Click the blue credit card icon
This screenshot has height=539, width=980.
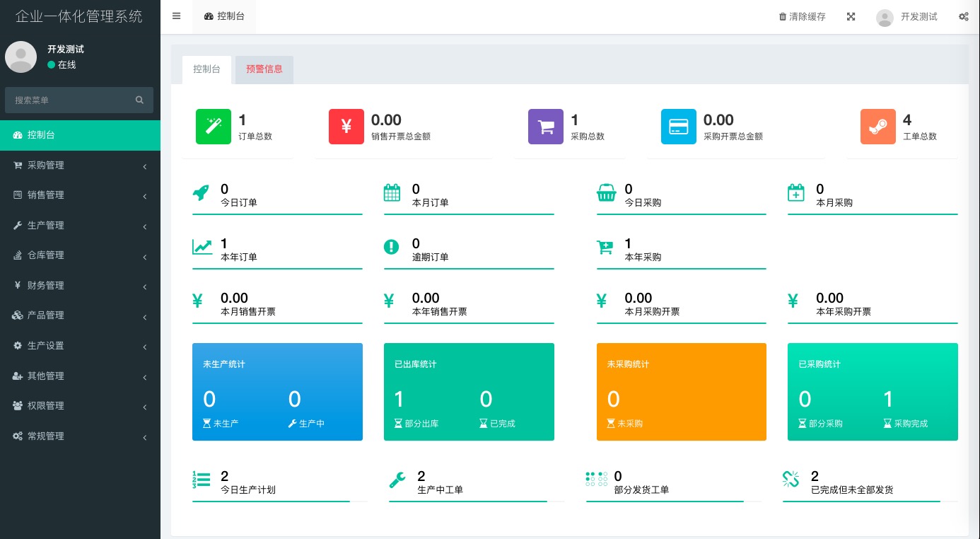point(678,127)
